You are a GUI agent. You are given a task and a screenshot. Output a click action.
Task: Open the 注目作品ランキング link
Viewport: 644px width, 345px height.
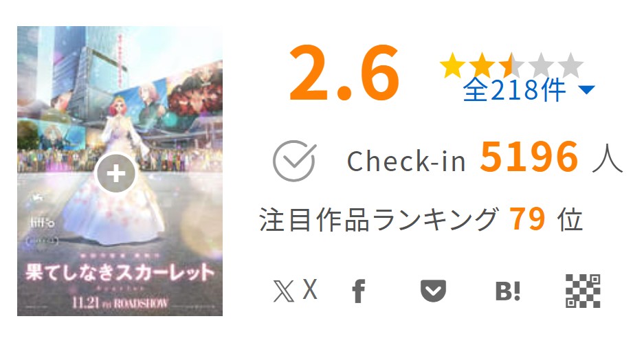tap(379, 219)
